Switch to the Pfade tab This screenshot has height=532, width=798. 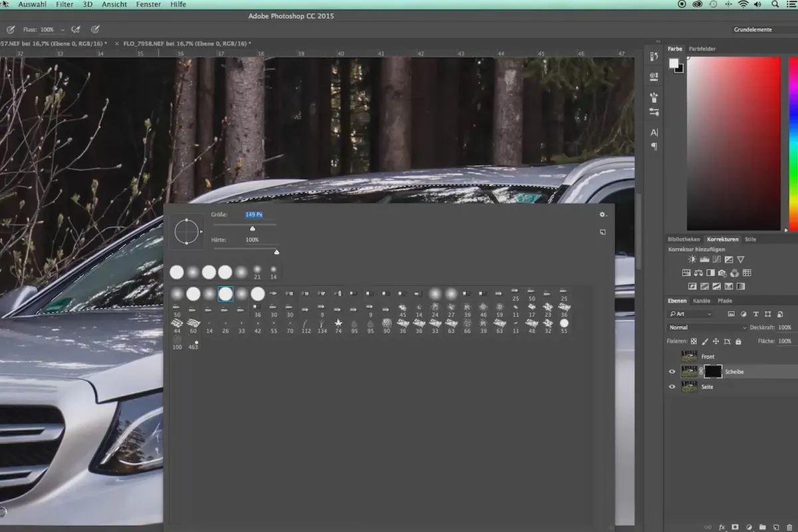click(x=725, y=301)
